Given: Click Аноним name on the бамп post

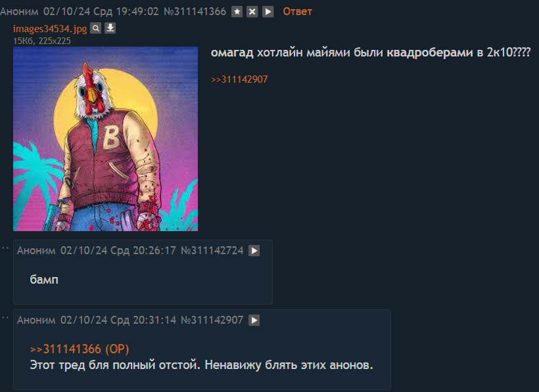Looking at the screenshot, I should pyautogui.click(x=36, y=251).
